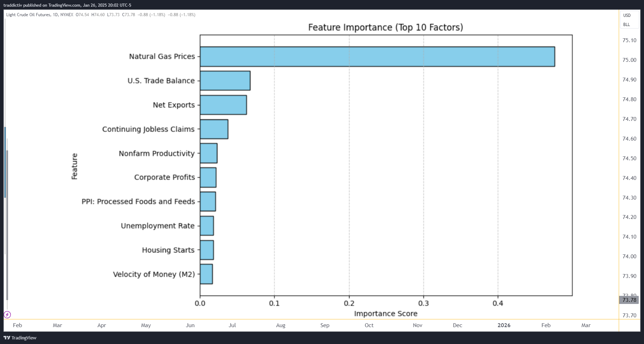The width and height of the screenshot is (644, 344).
Task: Click the Nov label on time axis
Action: click(418, 325)
